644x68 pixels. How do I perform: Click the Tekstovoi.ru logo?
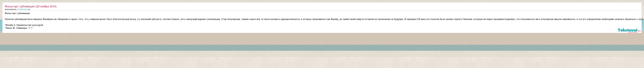coord(629,30)
